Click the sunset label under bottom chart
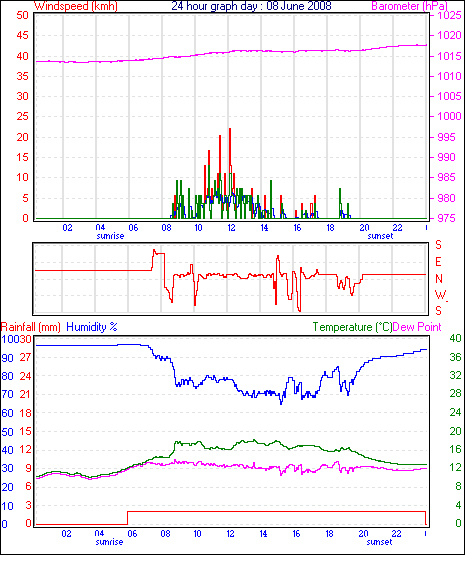The height and width of the screenshot is (563, 466). (379, 542)
